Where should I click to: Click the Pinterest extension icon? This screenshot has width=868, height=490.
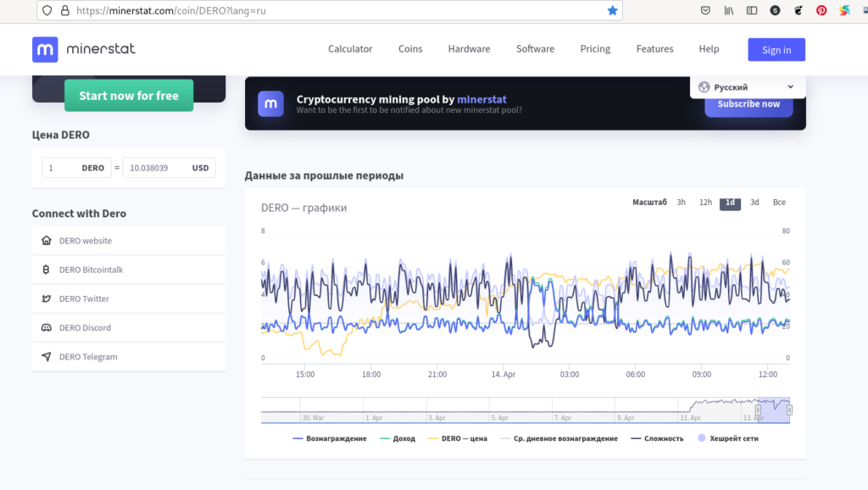point(821,10)
